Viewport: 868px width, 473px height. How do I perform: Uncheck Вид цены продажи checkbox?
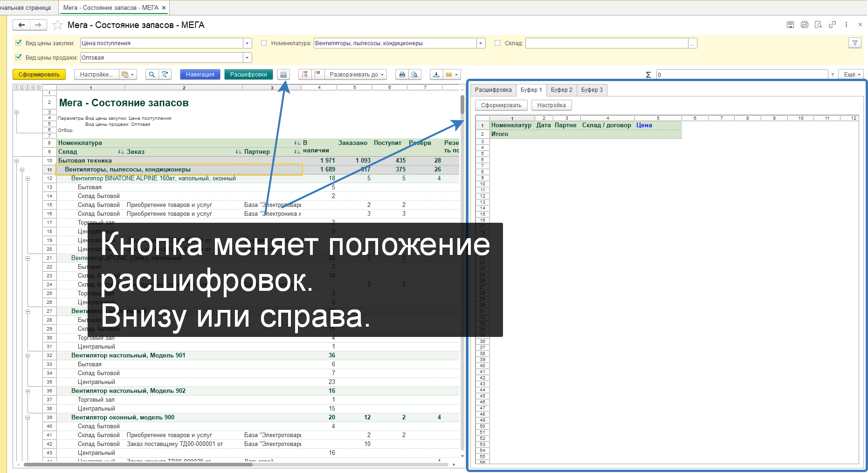(x=19, y=57)
